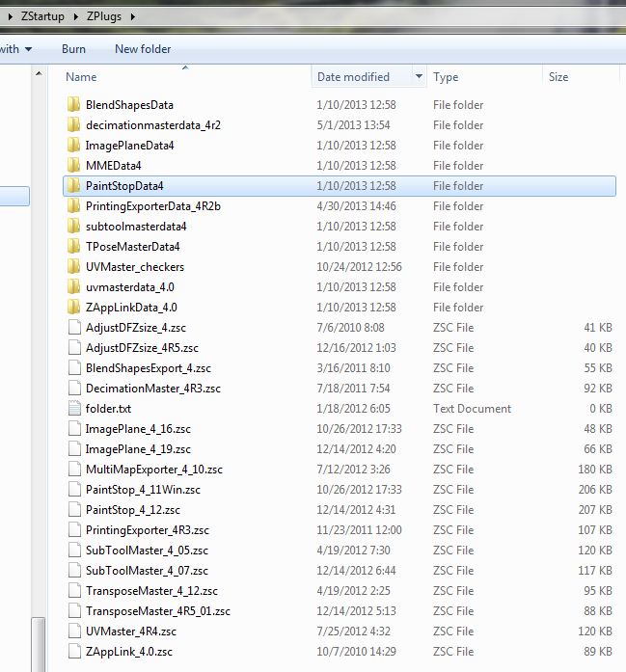Expand breadcrumb arrow after ZPlugs
Screen dimensions: 626x672
click(132, 16)
